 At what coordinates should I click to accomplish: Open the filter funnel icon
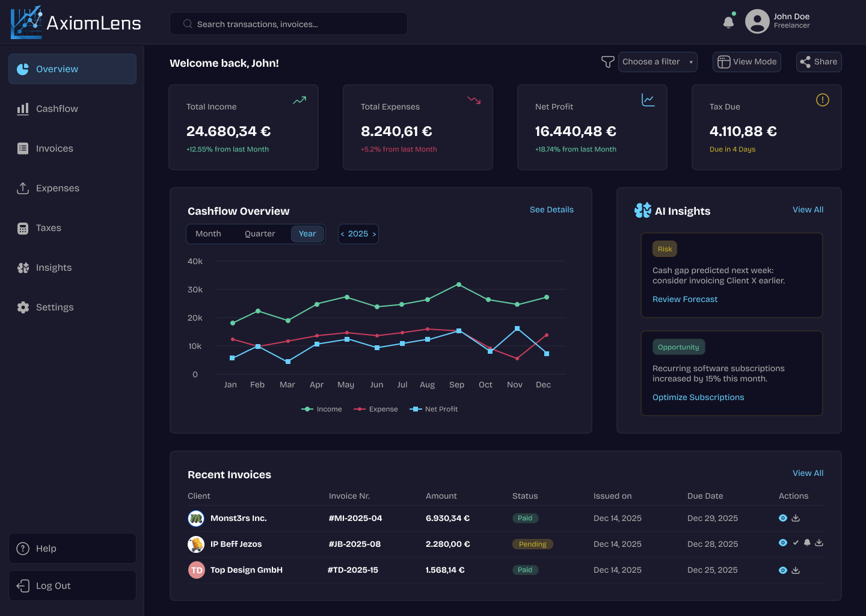pyautogui.click(x=607, y=61)
